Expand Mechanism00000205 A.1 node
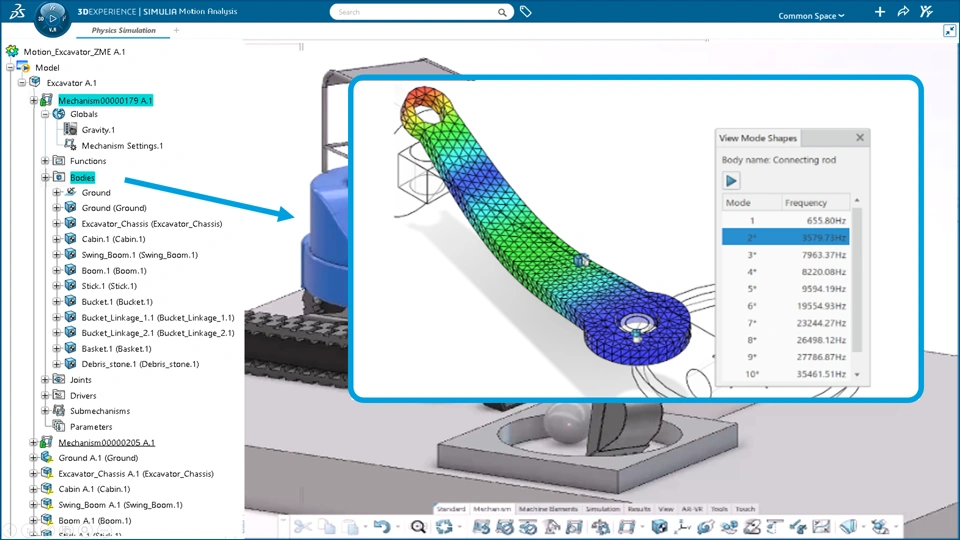960x540 pixels. pos(34,442)
